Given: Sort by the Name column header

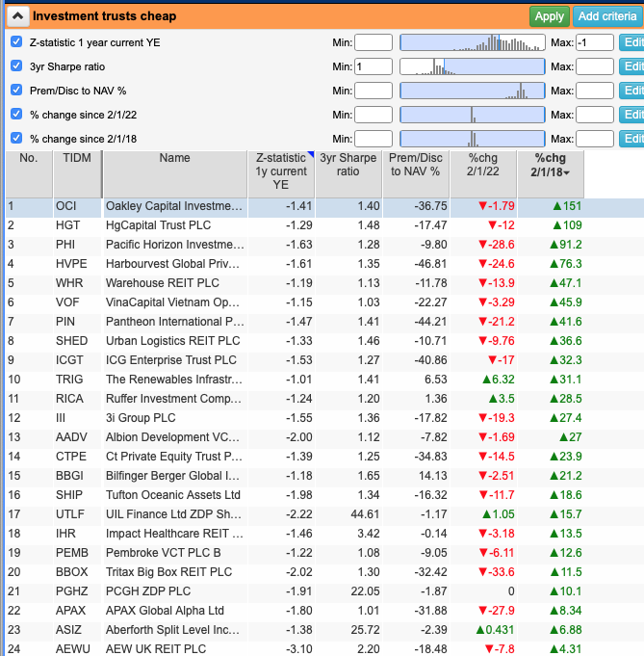Looking at the screenshot, I should click(x=175, y=174).
